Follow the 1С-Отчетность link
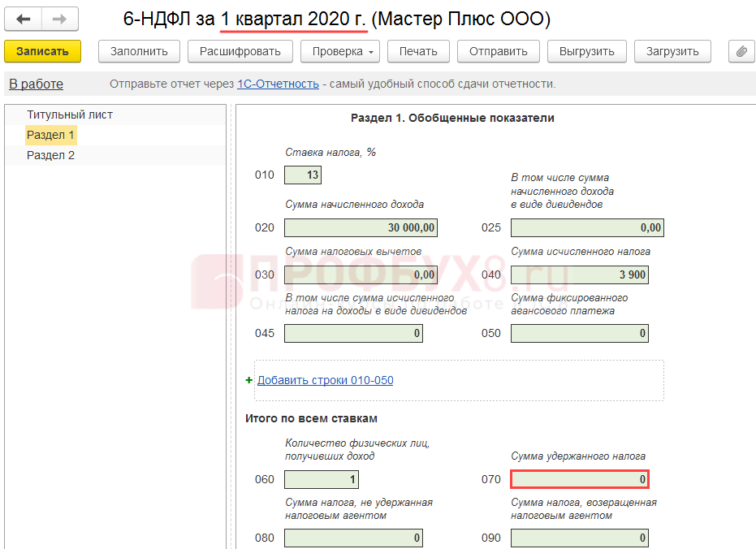Image resolution: width=756 pixels, height=549 pixels. [x=278, y=84]
